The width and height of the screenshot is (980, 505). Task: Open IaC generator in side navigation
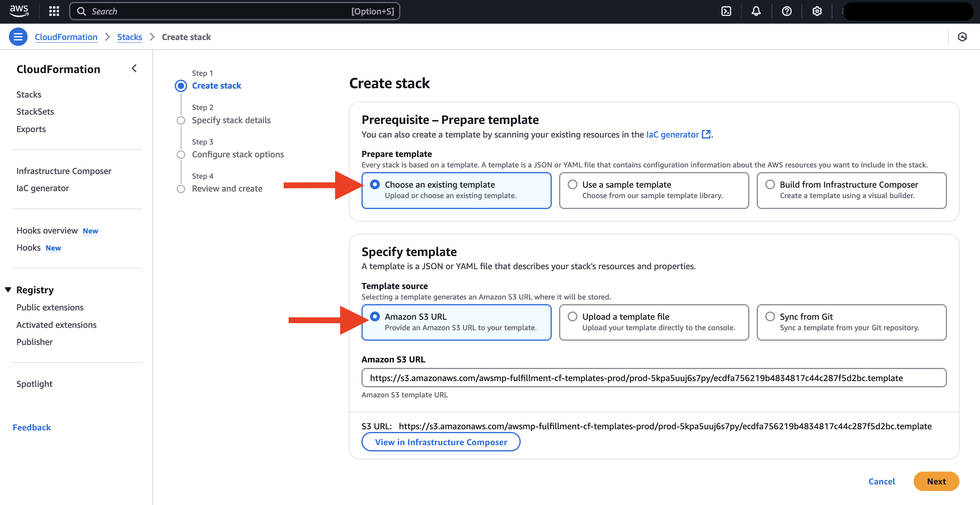click(x=43, y=188)
